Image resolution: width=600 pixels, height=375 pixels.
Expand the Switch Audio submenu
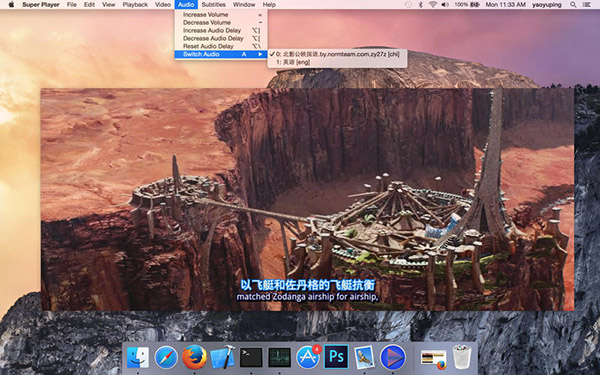tap(221, 54)
